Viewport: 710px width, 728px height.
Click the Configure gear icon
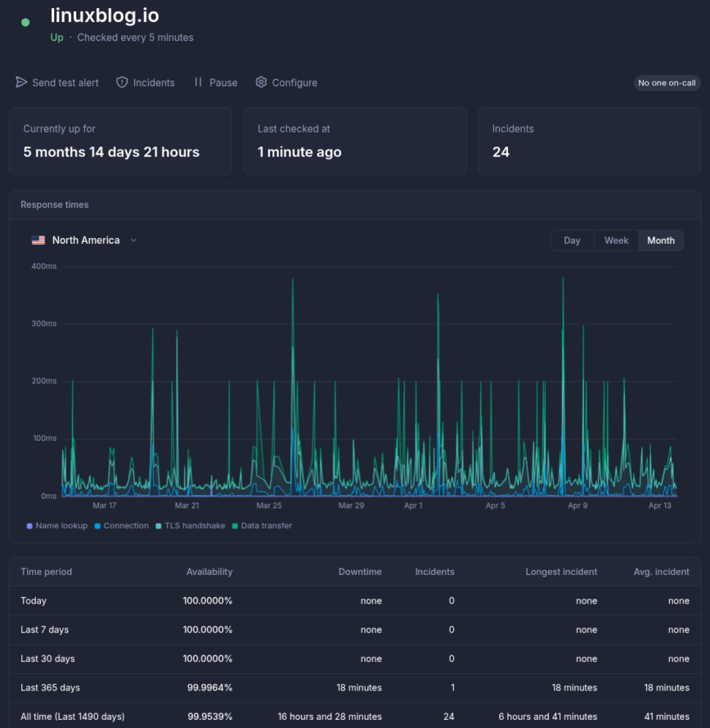[261, 82]
